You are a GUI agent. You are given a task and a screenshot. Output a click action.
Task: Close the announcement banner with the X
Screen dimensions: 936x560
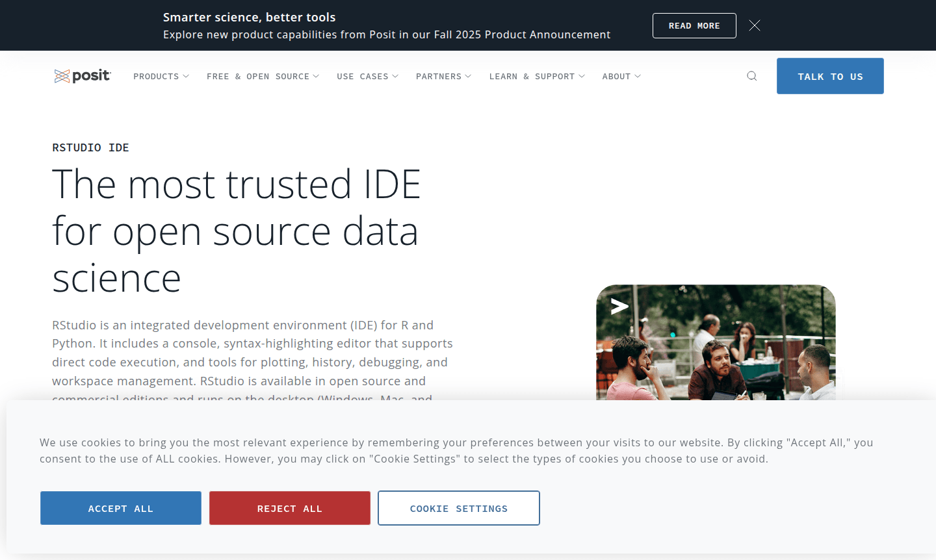[x=754, y=25]
